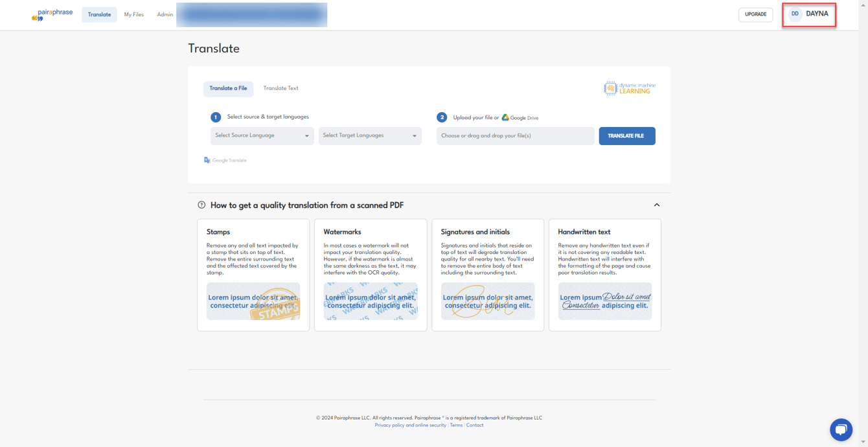The height and width of the screenshot is (447, 868).
Task: Click the question mark help icon
Action: pos(201,205)
